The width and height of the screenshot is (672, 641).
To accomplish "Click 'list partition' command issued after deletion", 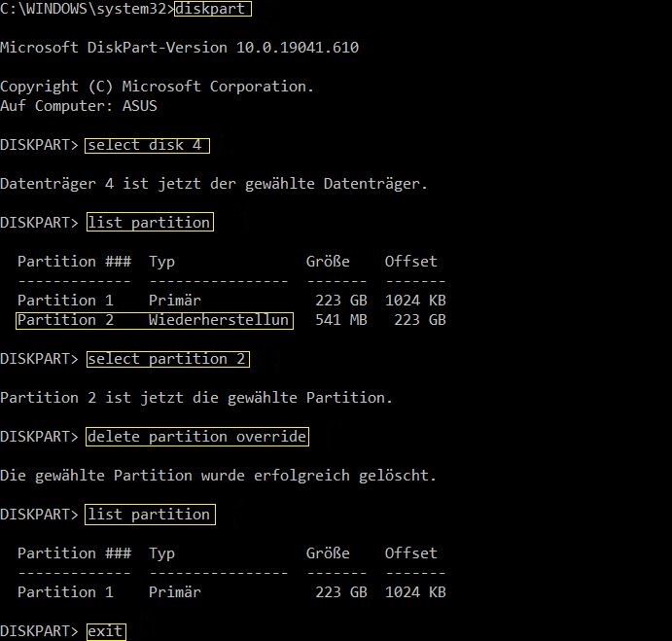I will click(149, 515).
